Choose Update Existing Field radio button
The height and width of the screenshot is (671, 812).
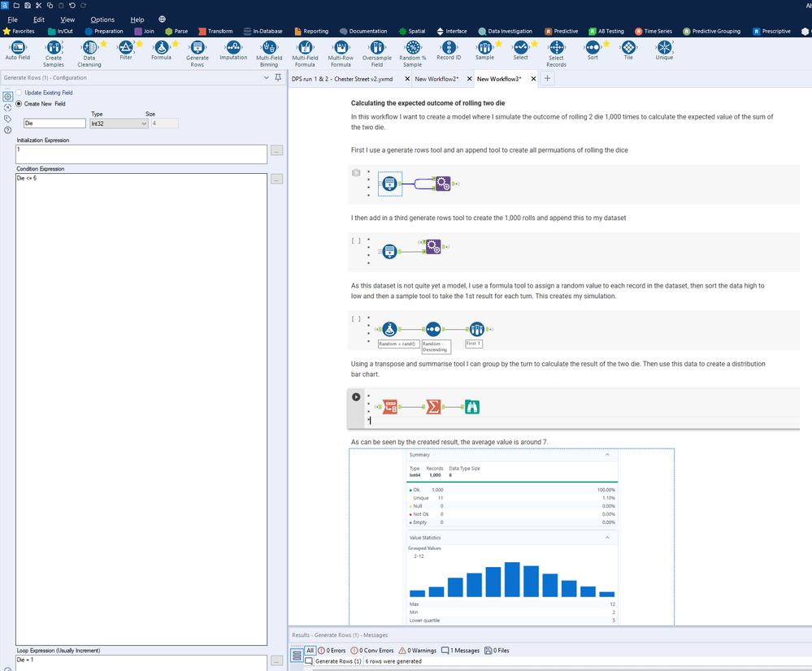(x=20, y=93)
